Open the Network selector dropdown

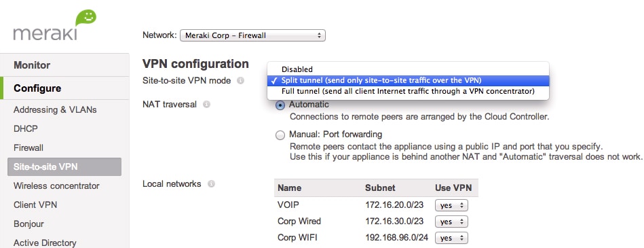coord(252,35)
